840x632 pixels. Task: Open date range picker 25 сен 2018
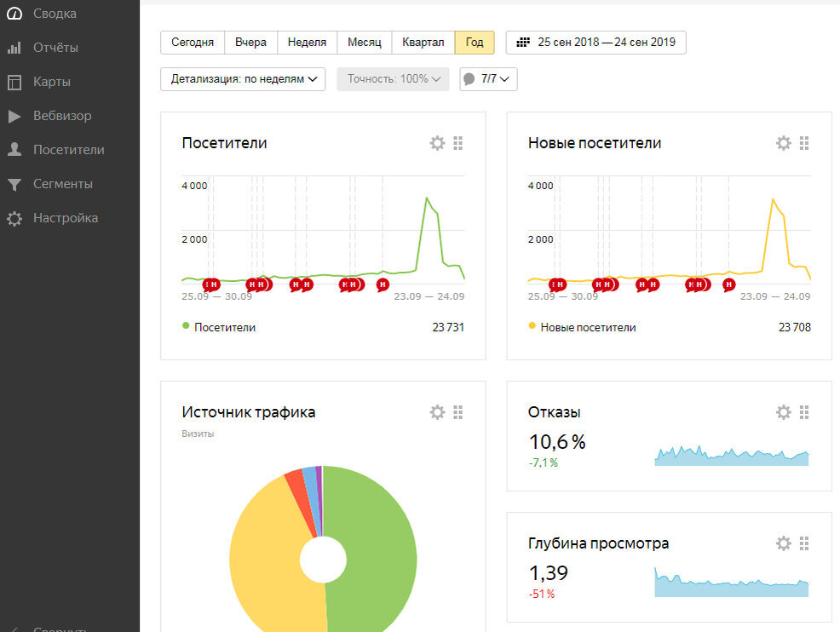595,43
